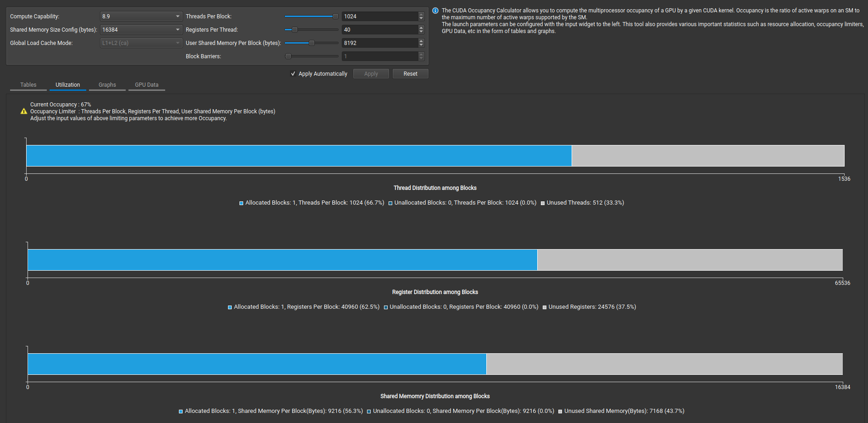The width and height of the screenshot is (868, 423).
Task: Open the Graphs tab
Action: [107, 85]
